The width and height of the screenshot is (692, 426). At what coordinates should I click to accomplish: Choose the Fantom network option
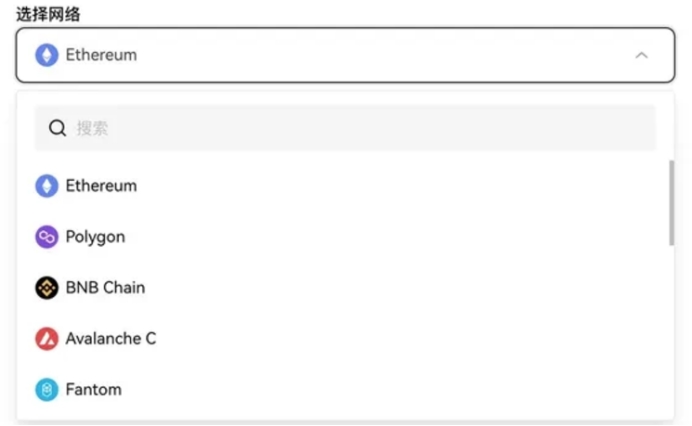(345, 390)
